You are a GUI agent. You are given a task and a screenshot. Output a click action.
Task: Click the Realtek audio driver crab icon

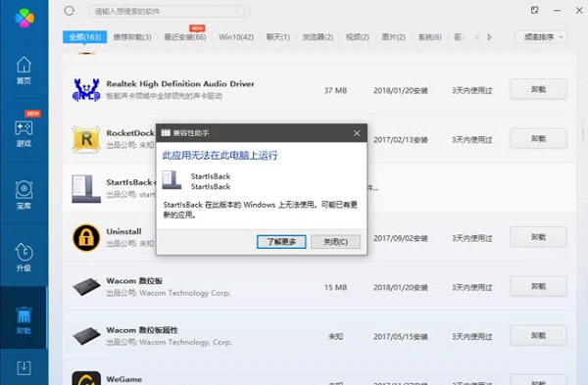click(x=86, y=90)
